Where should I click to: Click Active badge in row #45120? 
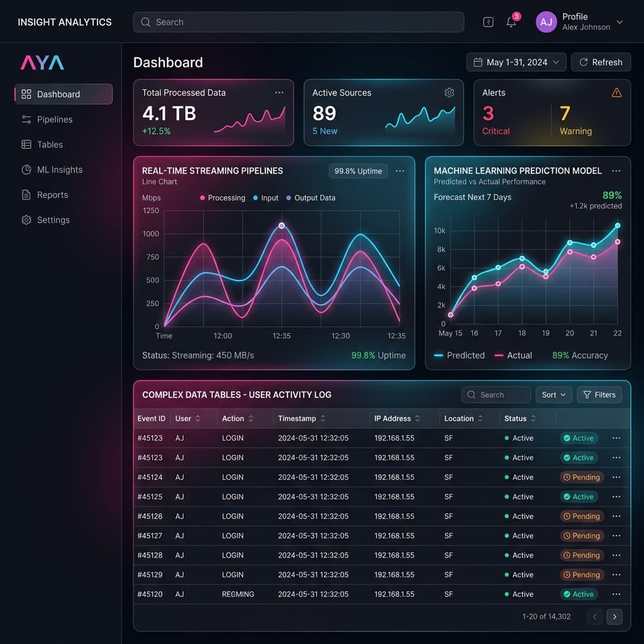pyautogui.click(x=579, y=594)
